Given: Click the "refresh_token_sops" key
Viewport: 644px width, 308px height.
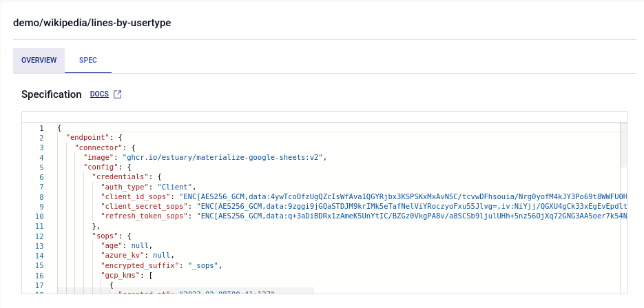Looking at the screenshot, I should (145, 216).
